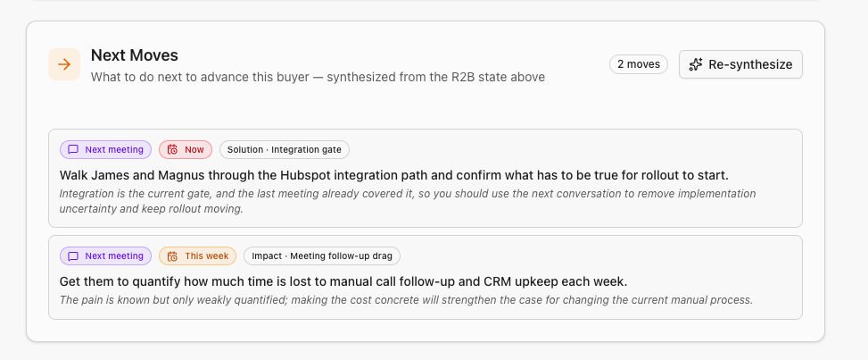This screenshot has height=360, width=868.
Task: Click the Next Moves heading
Action: pyautogui.click(x=135, y=55)
